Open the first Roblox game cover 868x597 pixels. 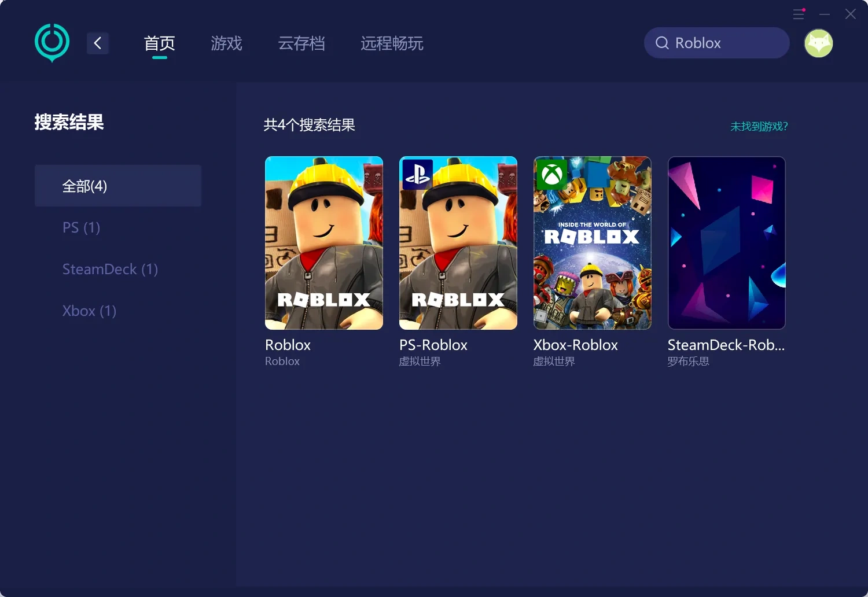click(x=323, y=243)
